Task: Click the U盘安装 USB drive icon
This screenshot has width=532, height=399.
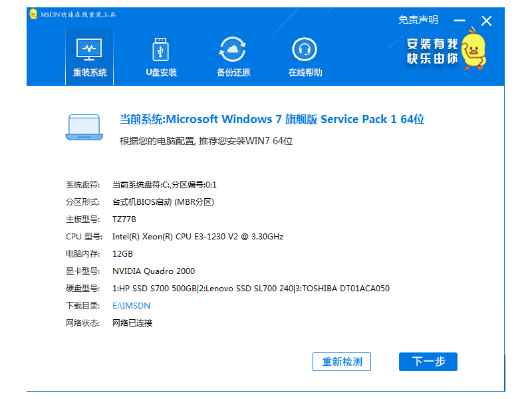Action: 159,50
